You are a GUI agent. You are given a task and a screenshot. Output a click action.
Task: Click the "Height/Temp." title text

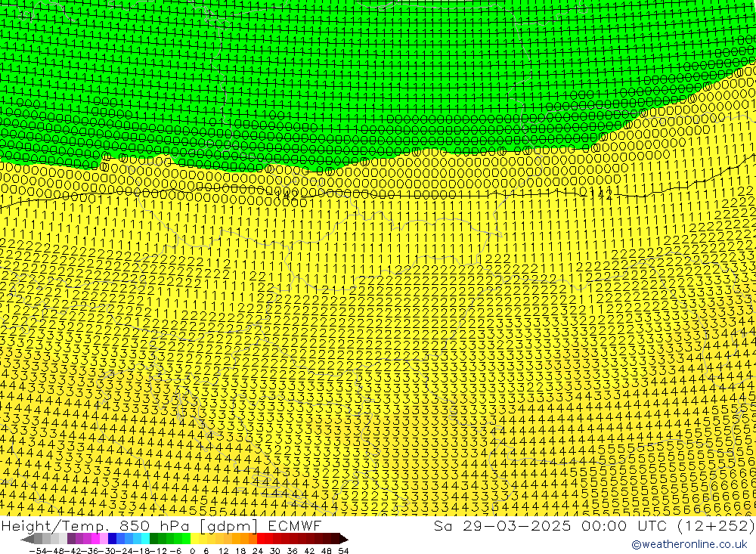tap(54, 526)
